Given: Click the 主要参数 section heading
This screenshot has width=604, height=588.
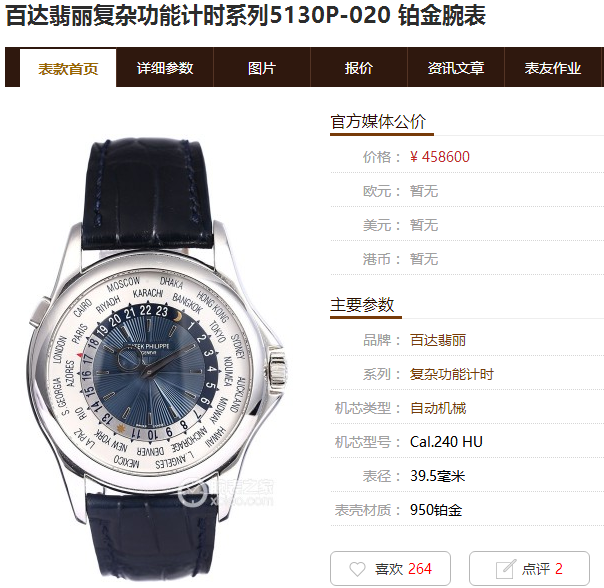Looking at the screenshot, I should 362,304.
